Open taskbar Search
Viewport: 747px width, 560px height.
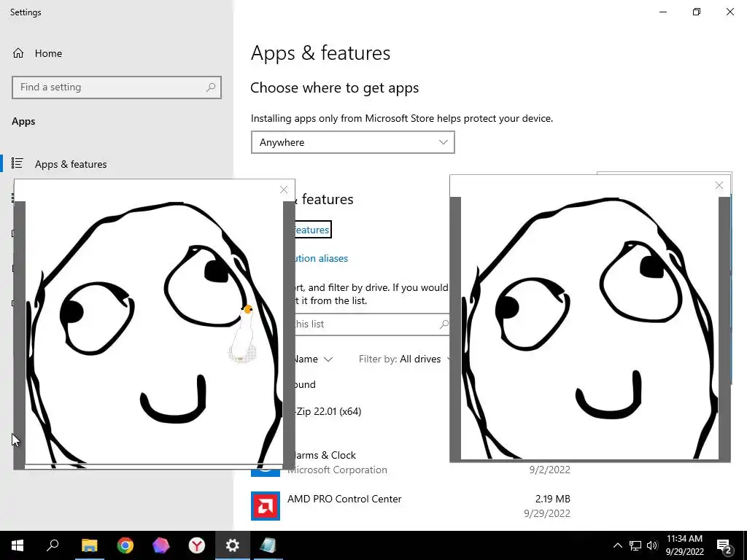[x=53, y=545]
